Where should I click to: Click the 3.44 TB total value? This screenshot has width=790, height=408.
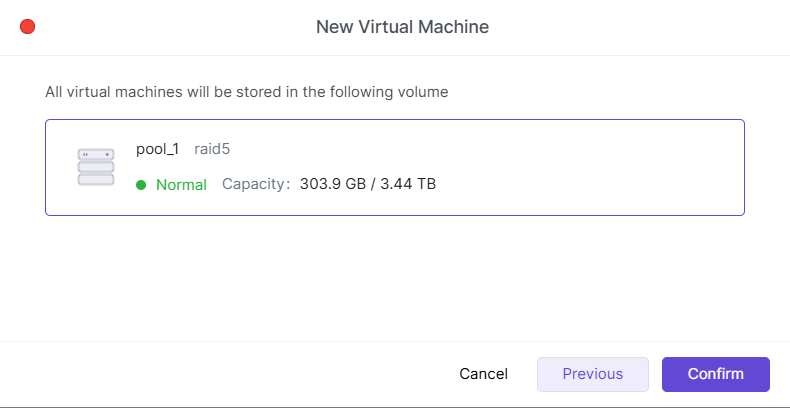click(414, 184)
